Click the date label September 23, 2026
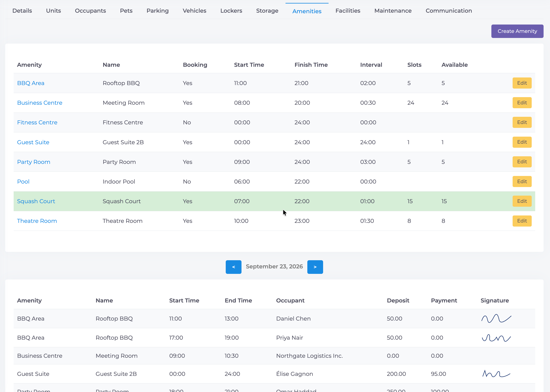 pos(274,266)
